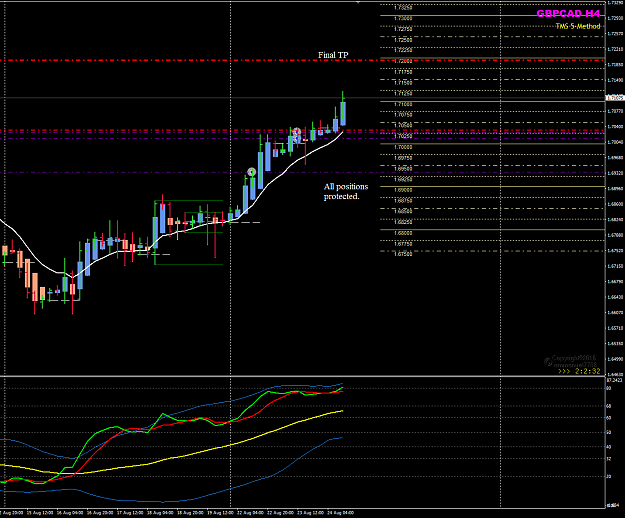Click the 22 Aug 04:00 time label

(x=250, y=513)
